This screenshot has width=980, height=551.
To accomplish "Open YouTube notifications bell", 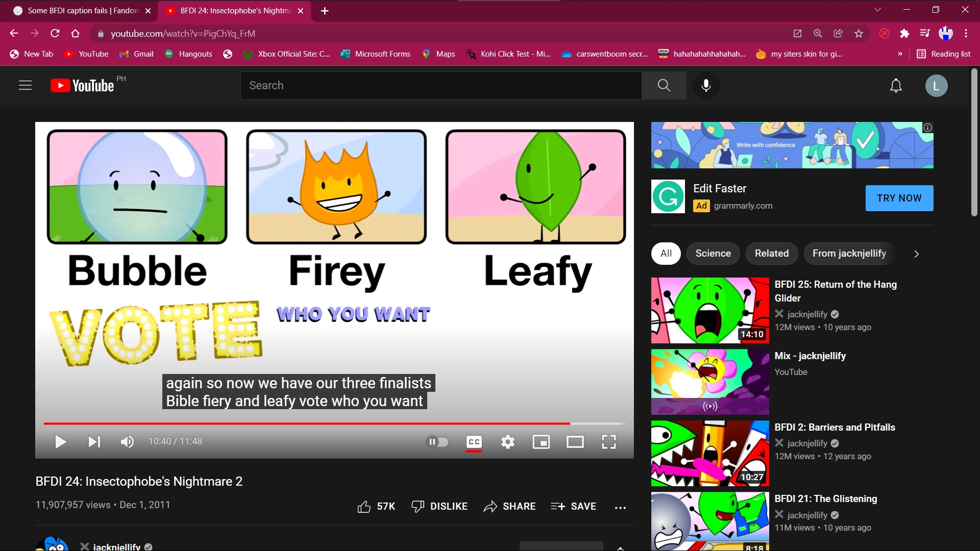I will [896, 85].
